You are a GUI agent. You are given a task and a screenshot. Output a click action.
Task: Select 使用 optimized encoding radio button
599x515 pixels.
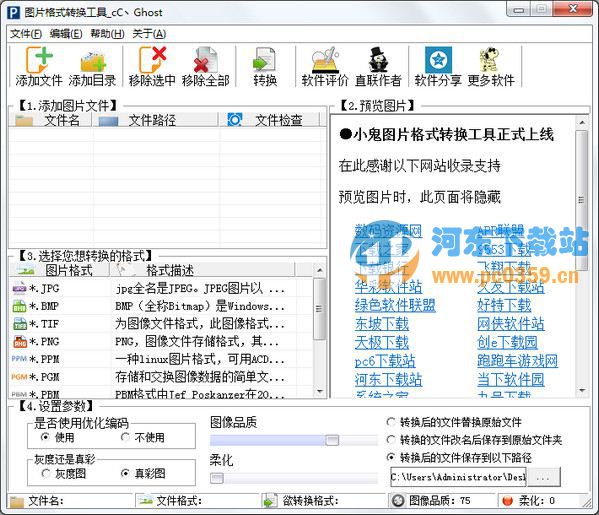[x=45, y=437]
